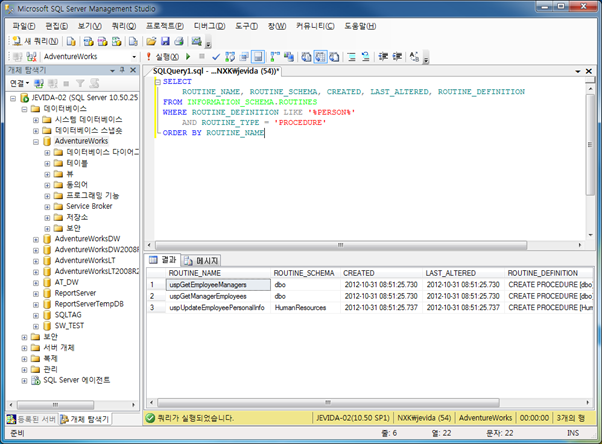Screen dimensions: 602x444
Task: Click the Execute (실행) button
Action: pos(163,57)
